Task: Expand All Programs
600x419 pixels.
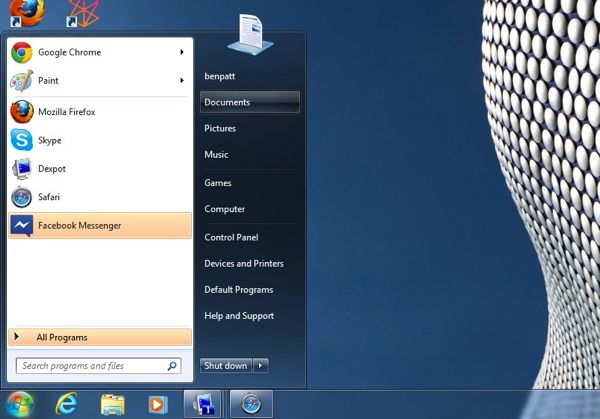Action: (99, 337)
